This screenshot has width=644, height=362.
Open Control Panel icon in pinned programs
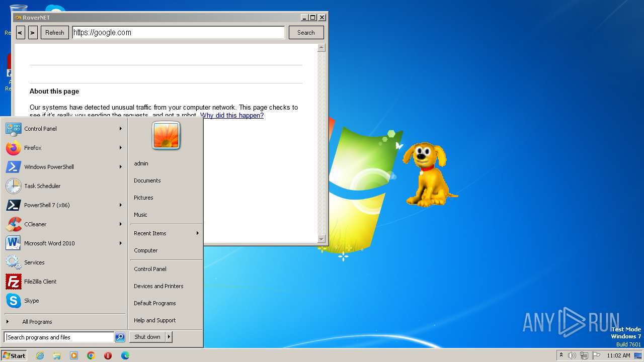(14, 129)
